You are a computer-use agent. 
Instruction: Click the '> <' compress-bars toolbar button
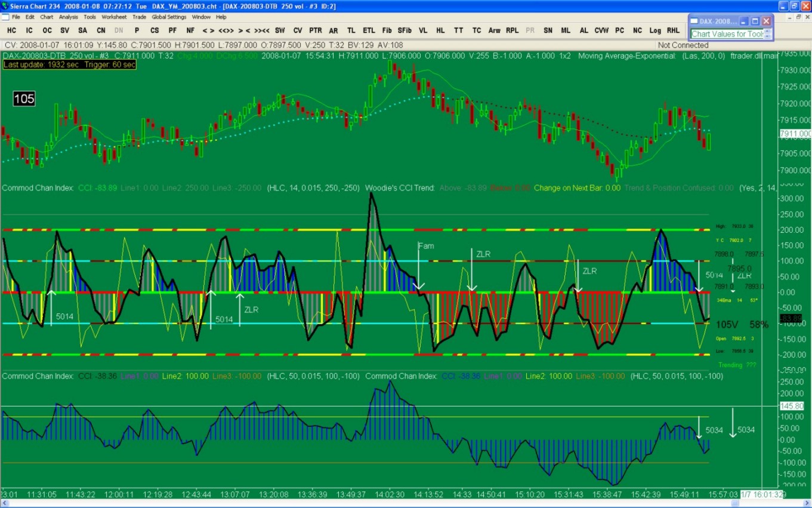point(244,30)
